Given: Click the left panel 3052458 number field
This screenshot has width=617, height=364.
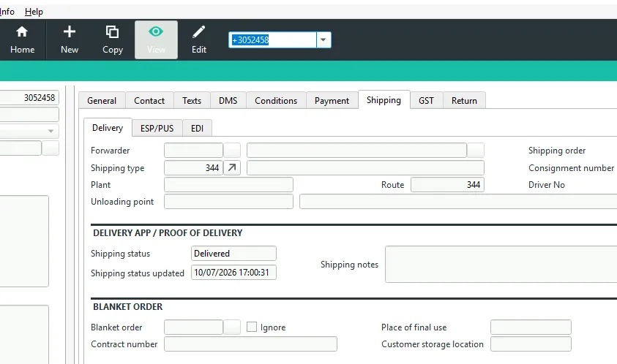Looking at the screenshot, I should click(x=29, y=98).
